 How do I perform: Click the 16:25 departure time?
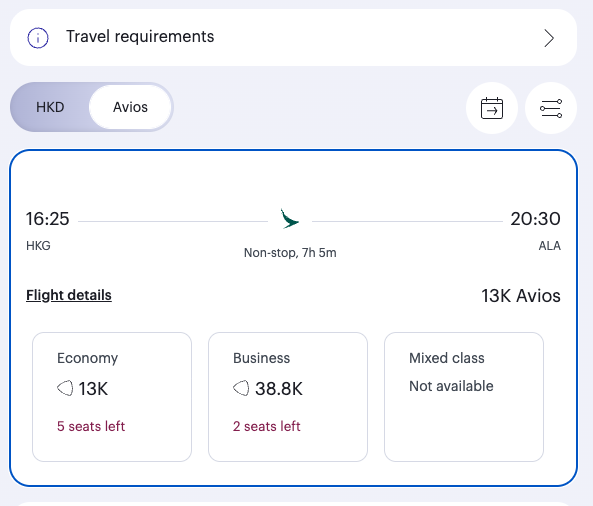pos(48,219)
